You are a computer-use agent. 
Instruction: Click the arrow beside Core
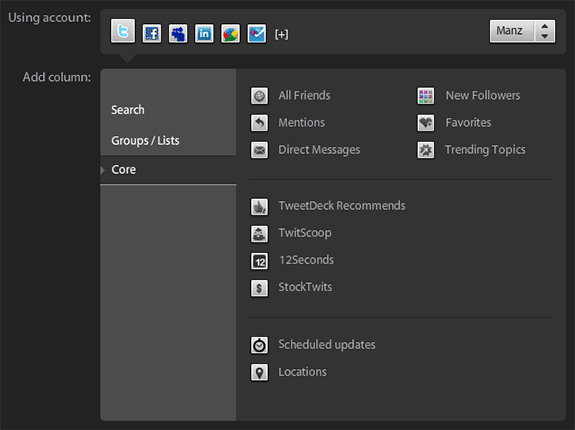(x=103, y=170)
